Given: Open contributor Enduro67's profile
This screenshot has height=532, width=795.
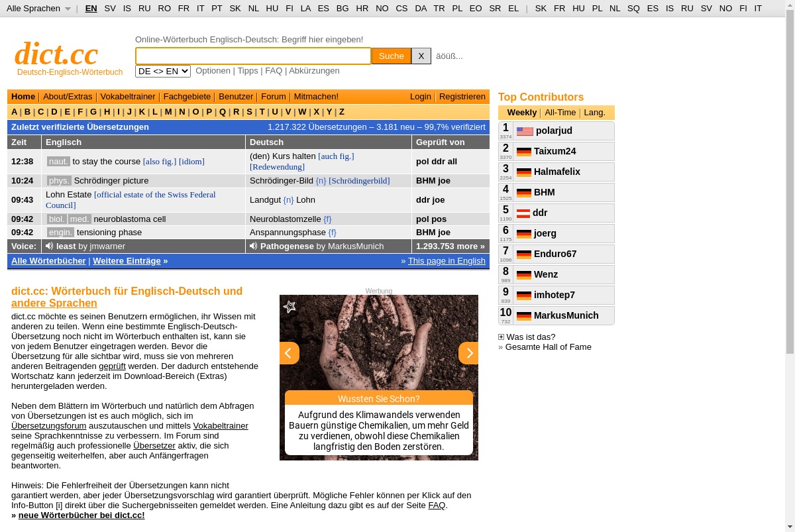Looking at the screenshot, I should [x=555, y=254].
